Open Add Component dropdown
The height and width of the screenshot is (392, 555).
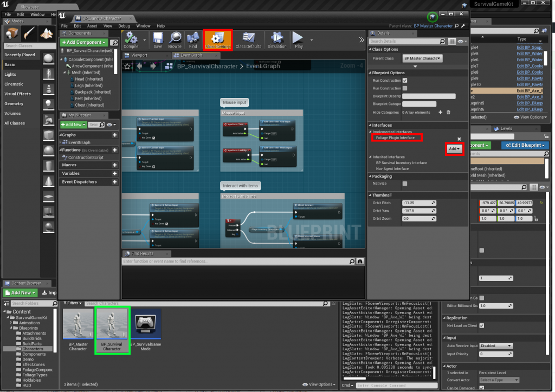point(84,42)
